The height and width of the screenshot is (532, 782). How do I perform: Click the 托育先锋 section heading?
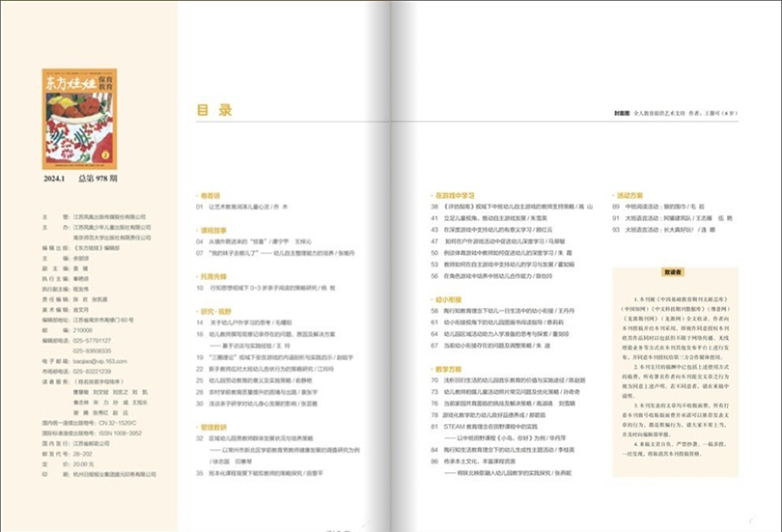[x=213, y=276]
